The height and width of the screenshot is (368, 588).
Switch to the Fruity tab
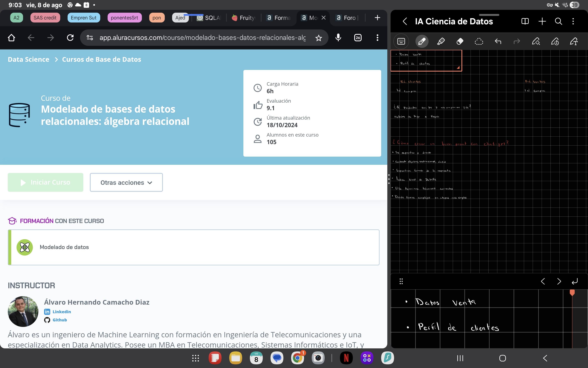click(244, 18)
